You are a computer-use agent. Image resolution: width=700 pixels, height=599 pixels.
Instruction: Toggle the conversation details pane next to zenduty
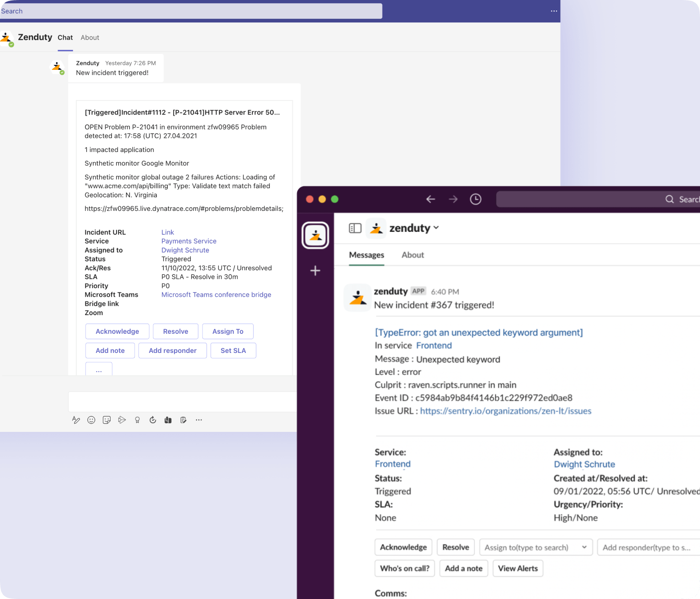click(355, 228)
